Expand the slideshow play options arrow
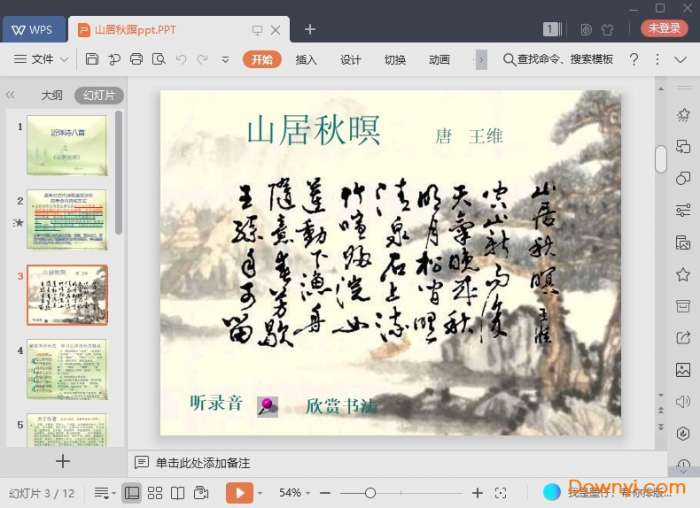 pyautogui.click(x=260, y=493)
